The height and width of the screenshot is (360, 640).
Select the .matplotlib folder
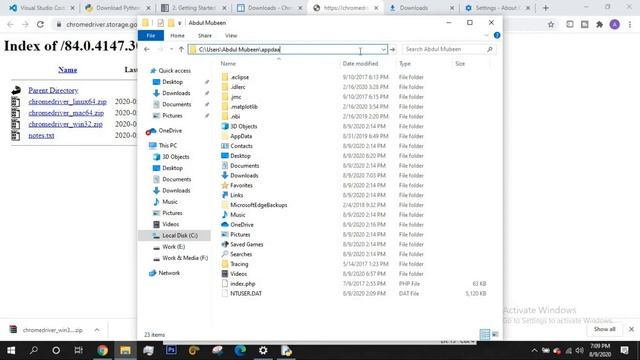click(x=244, y=107)
